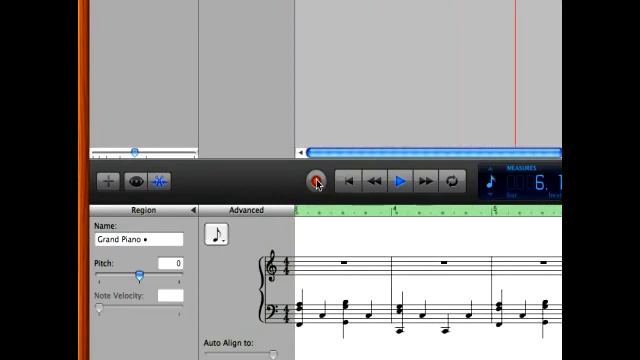Screen dimensions: 640x360
Task: Click the Note Velocity slider handle
Action: point(99,308)
